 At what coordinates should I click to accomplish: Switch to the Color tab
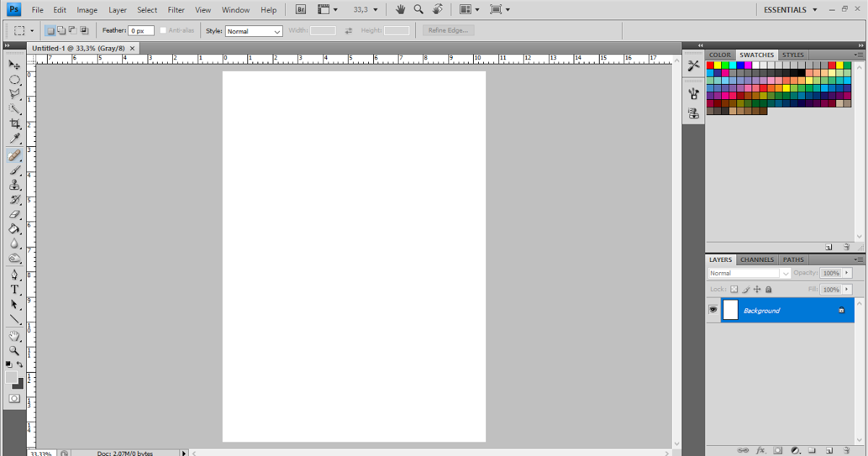(x=720, y=54)
